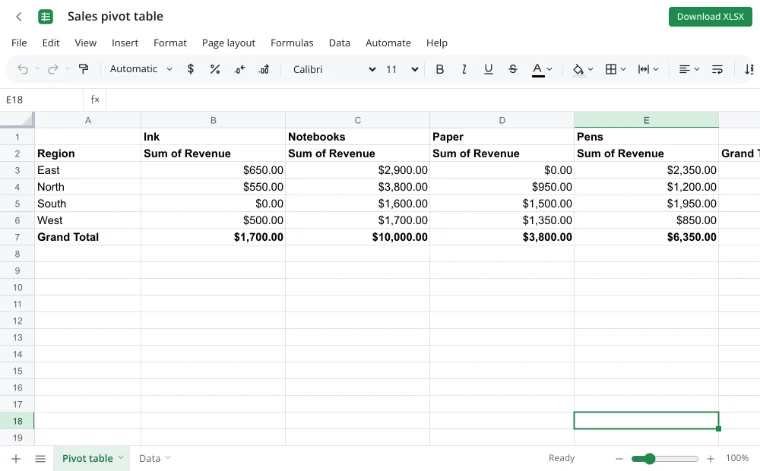The height and width of the screenshot is (471, 760).
Task: Click the horizontal align icon
Action: [684, 69]
